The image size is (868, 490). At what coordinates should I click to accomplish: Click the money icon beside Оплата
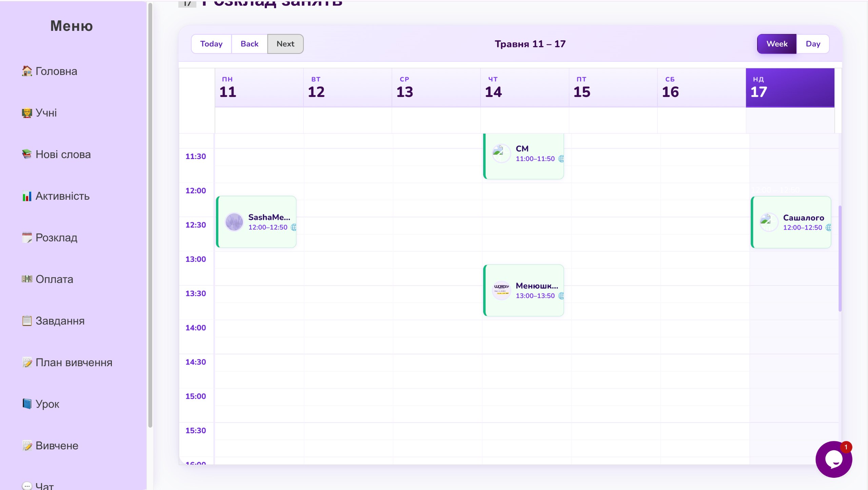point(27,279)
